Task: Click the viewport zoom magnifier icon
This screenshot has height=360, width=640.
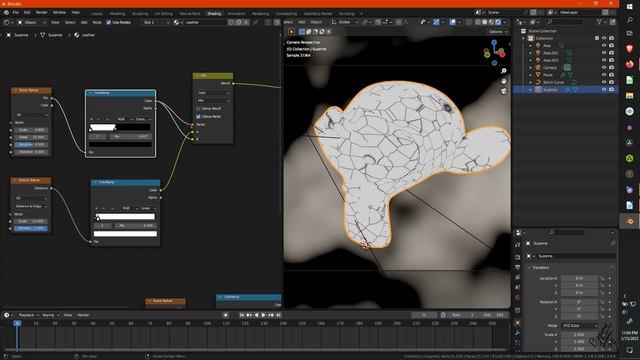Action: coord(504,71)
